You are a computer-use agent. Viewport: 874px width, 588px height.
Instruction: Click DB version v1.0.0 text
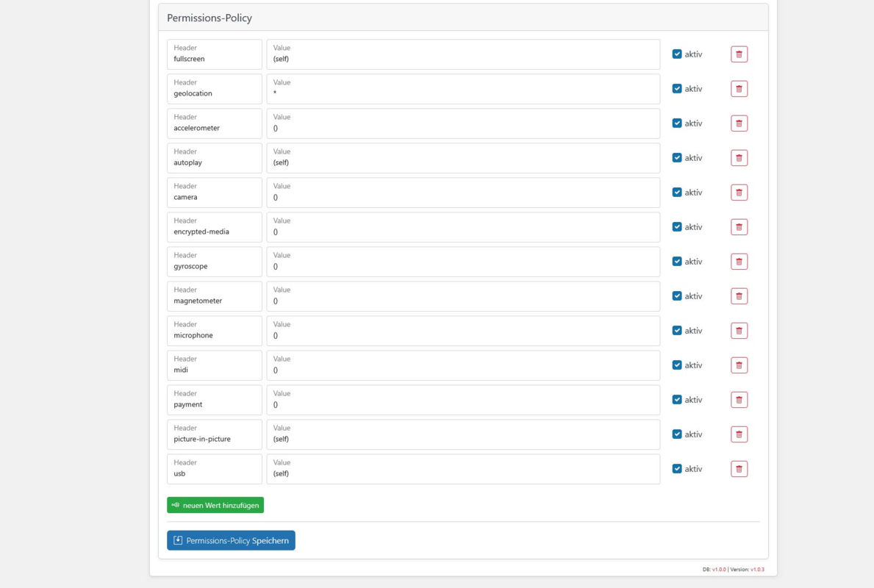pyautogui.click(x=719, y=570)
